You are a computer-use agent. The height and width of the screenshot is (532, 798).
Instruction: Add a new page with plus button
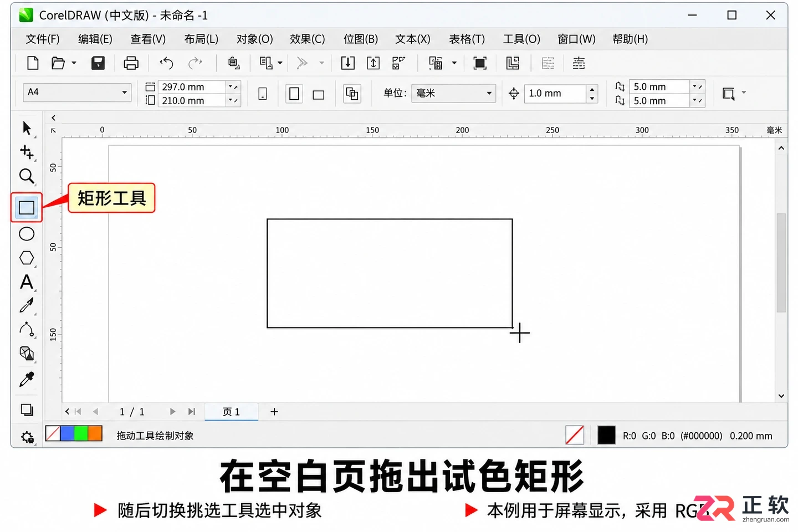coord(274,412)
